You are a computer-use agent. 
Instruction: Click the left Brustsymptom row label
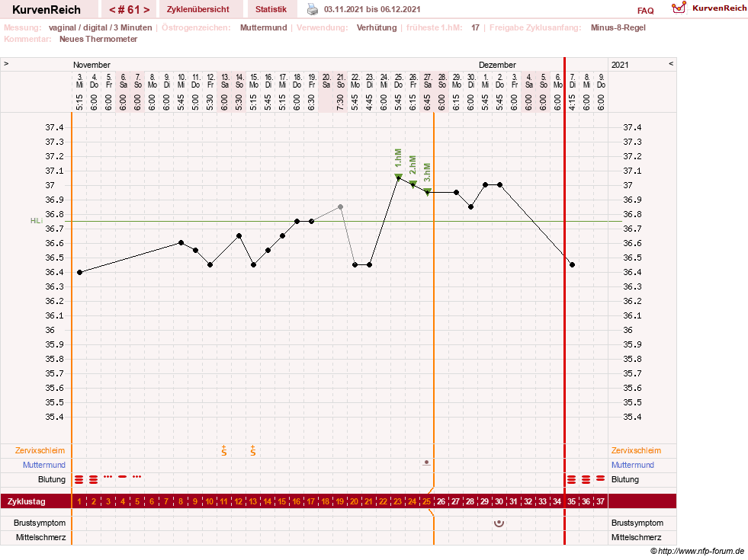point(40,523)
